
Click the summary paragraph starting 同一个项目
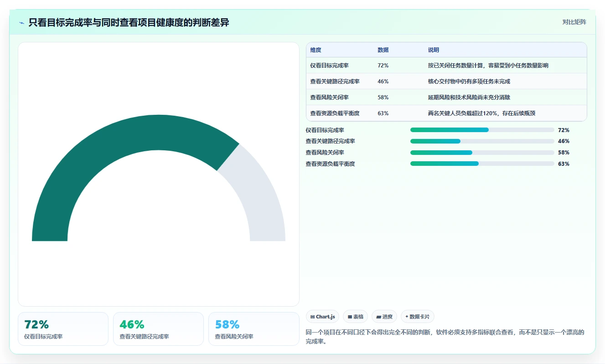(445, 337)
